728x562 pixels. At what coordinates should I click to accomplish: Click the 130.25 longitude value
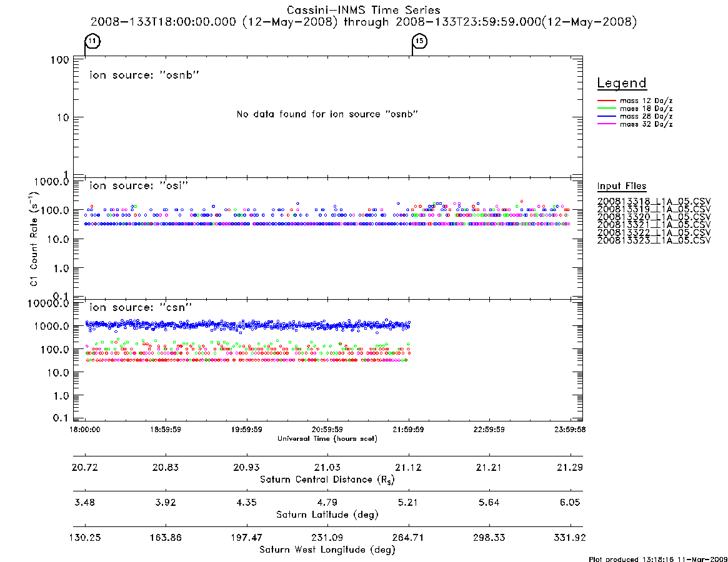click(x=85, y=538)
